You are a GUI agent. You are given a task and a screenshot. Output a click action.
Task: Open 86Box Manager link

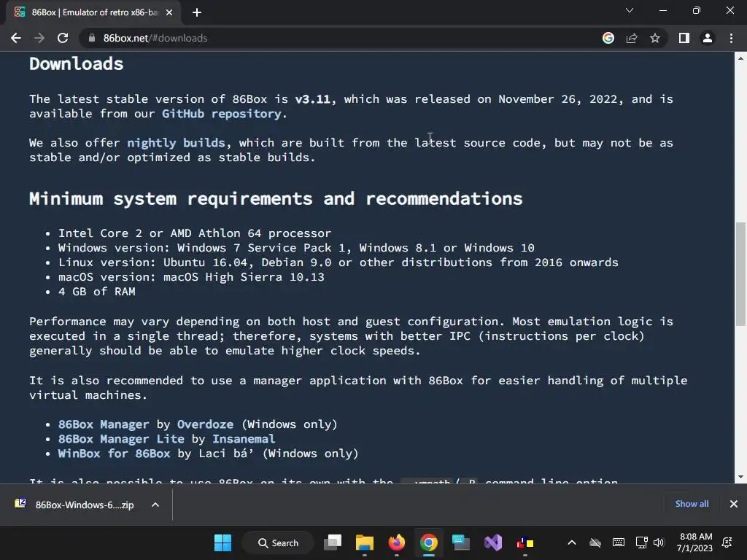[x=104, y=424]
